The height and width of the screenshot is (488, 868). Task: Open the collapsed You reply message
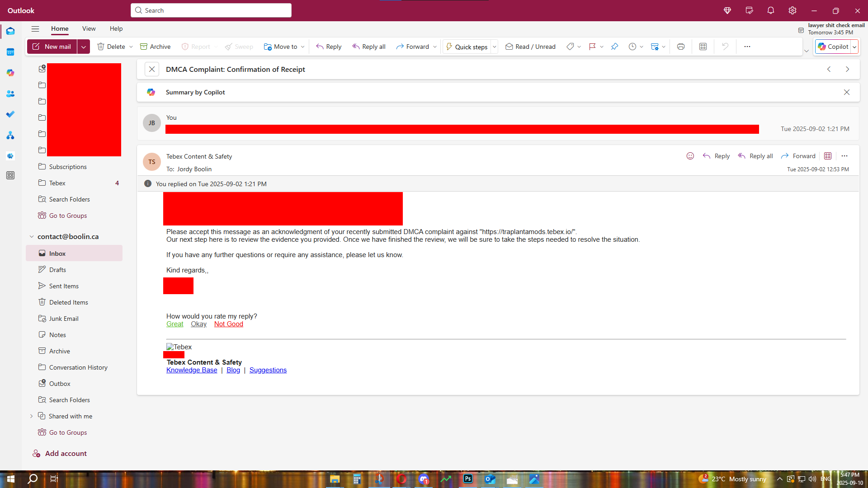(498, 123)
